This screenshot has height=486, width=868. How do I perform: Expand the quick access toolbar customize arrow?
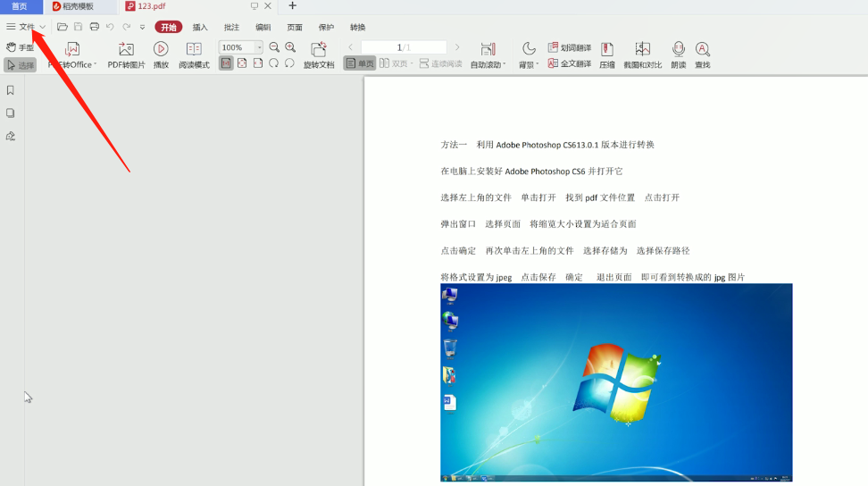[x=142, y=27]
